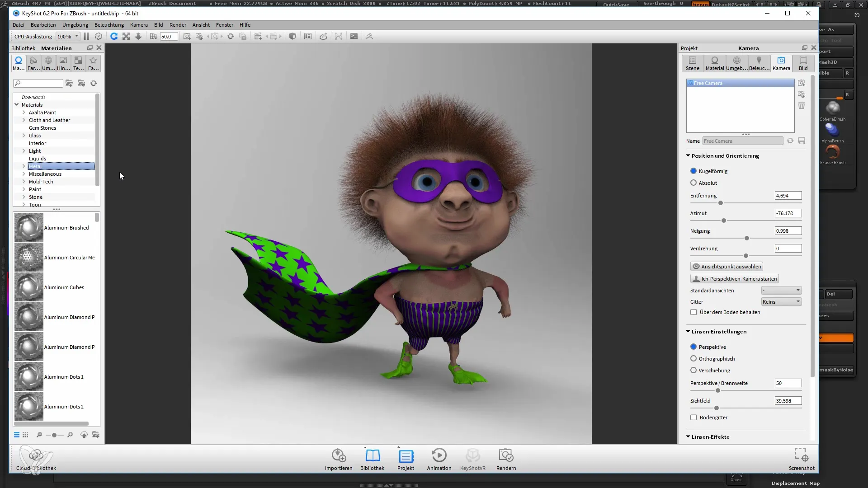Enable Bodengitter checkbox in Linsen-Effekte
The height and width of the screenshot is (488, 868).
tap(693, 417)
